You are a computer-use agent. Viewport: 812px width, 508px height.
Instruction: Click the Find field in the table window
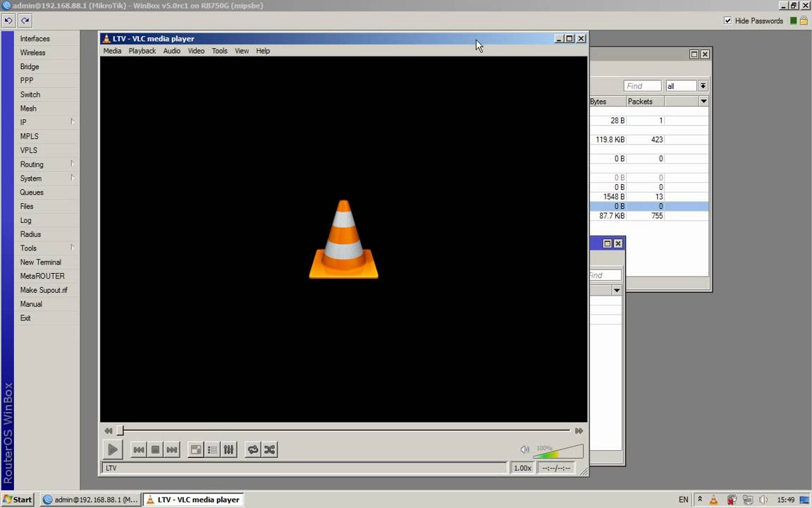643,86
